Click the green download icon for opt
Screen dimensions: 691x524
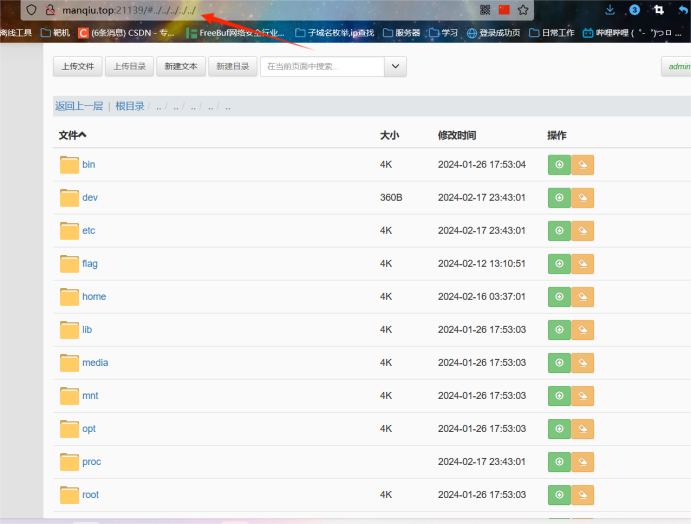(559, 429)
